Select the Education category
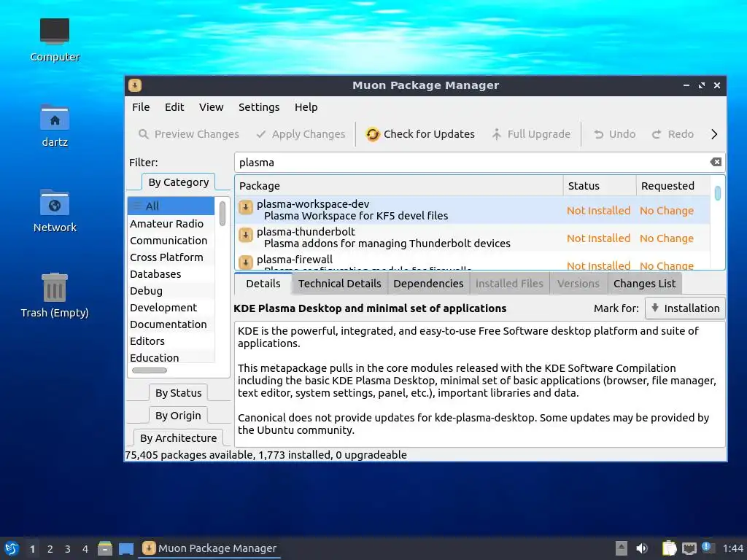 tap(171, 357)
